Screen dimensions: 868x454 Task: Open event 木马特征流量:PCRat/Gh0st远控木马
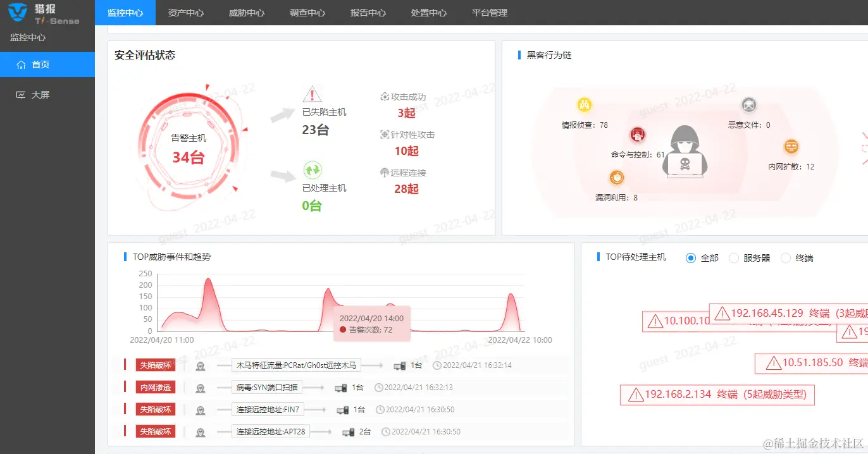point(296,365)
